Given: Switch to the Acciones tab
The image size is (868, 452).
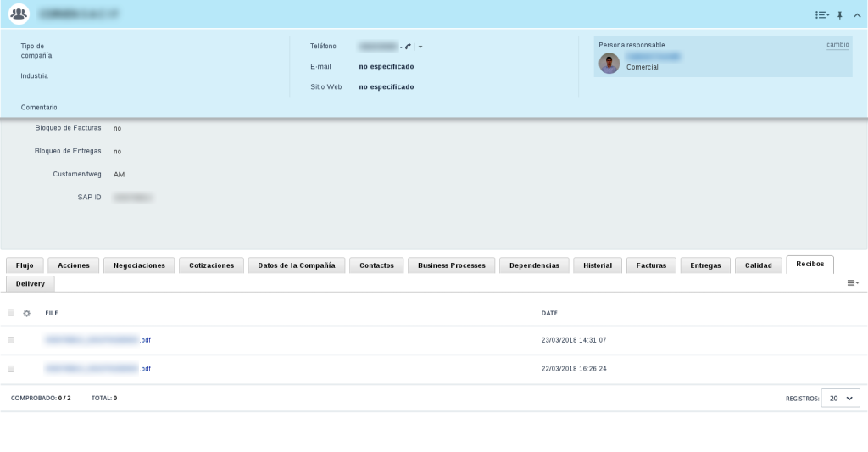Looking at the screenshot, I should coord(74,265).
